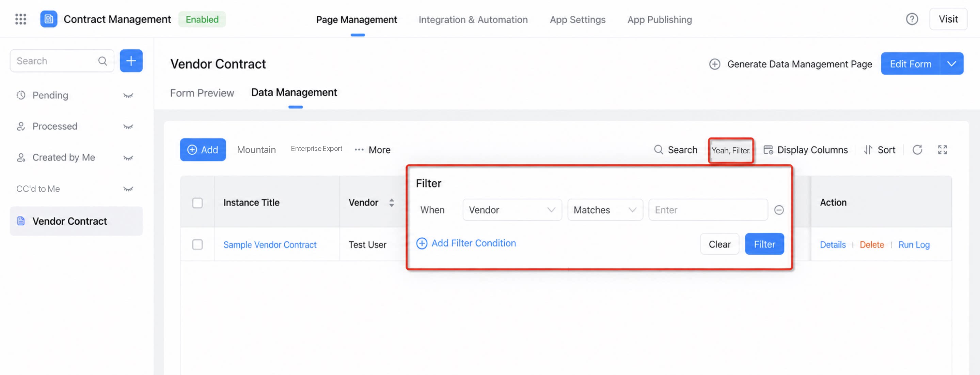980x375 pixels.
Task: Open the Sample Vendor Contract link
Action: pyautogui.click(x=270, y=244)
